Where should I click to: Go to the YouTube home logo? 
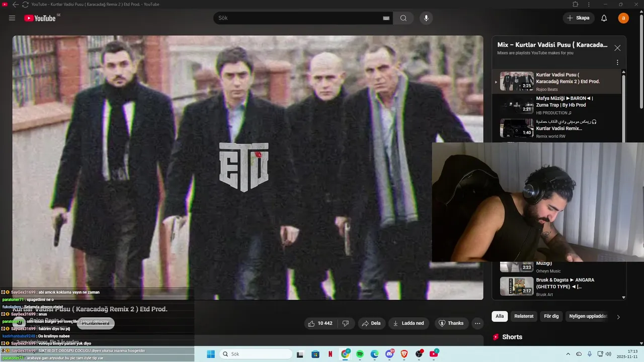[40, 18]
